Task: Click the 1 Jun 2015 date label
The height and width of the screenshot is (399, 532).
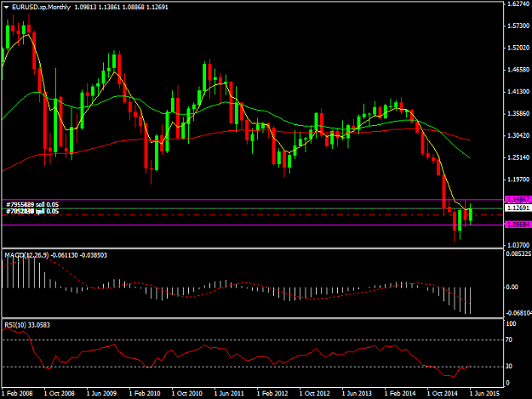Action: click(x=484, y=393)
